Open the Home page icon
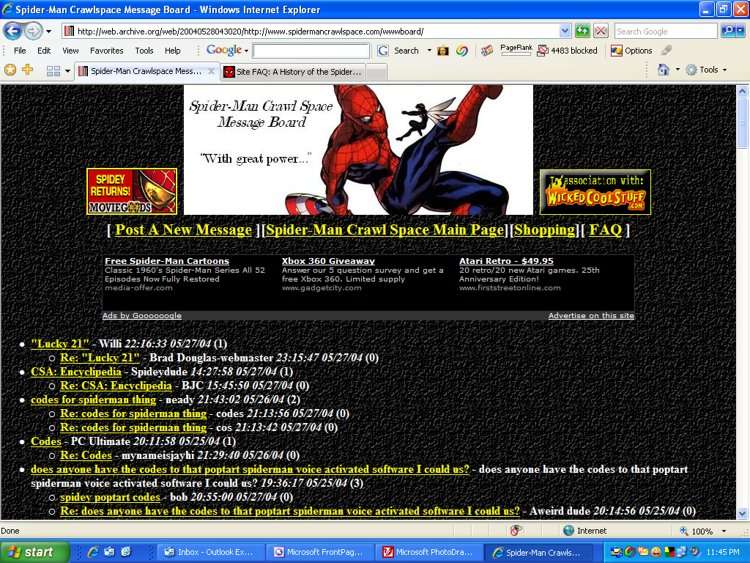The width and height of the screenshot is (750, 563). coord(663,70)
